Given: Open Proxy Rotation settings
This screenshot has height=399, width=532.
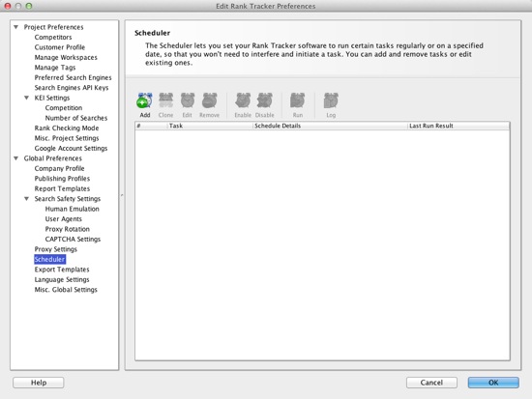Looking at the screenshot, I should click(68, 229).
